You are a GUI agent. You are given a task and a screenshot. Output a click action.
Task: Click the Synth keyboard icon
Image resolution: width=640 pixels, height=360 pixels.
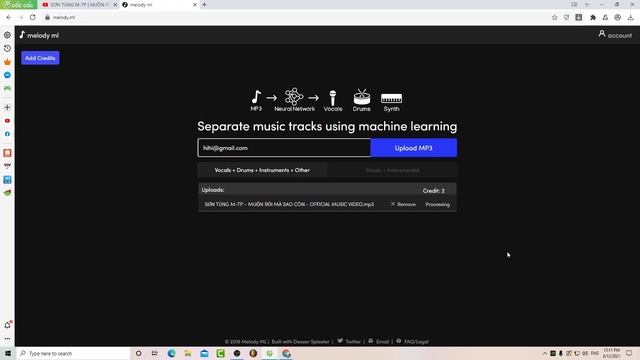point(391,98)
